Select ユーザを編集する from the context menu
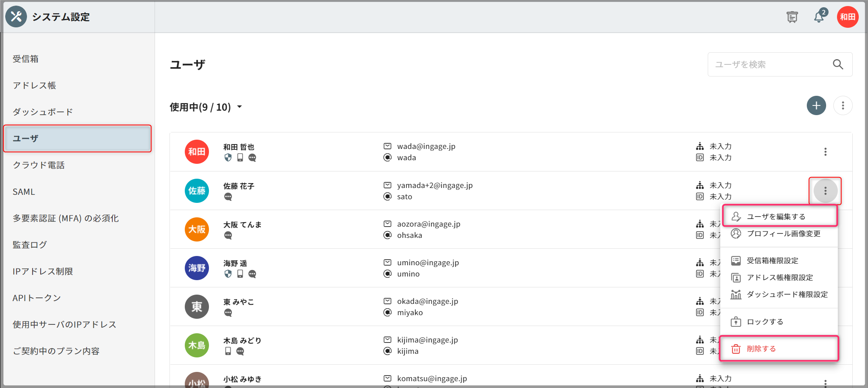The image size is (868, 388). pyautogui.click(x=776, y=217)
